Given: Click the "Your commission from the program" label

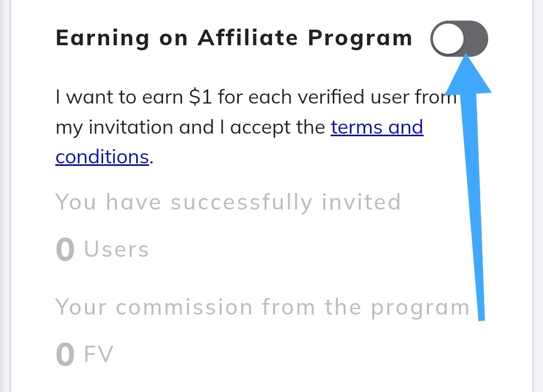Looking at the screenshot, I should pos(262,307).
